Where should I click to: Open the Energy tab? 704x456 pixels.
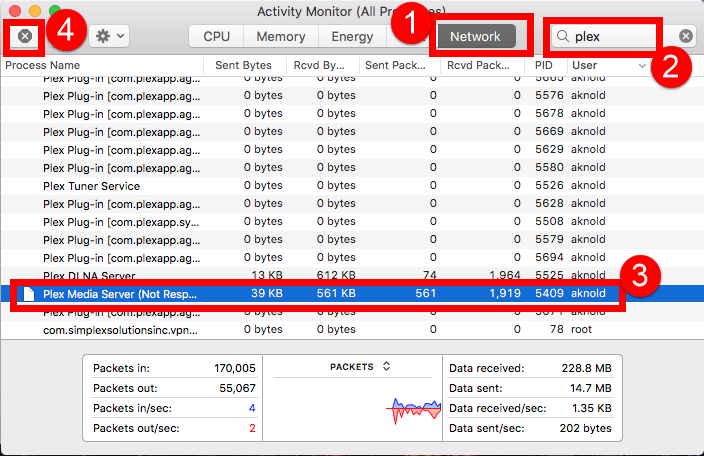coord(352,36)
